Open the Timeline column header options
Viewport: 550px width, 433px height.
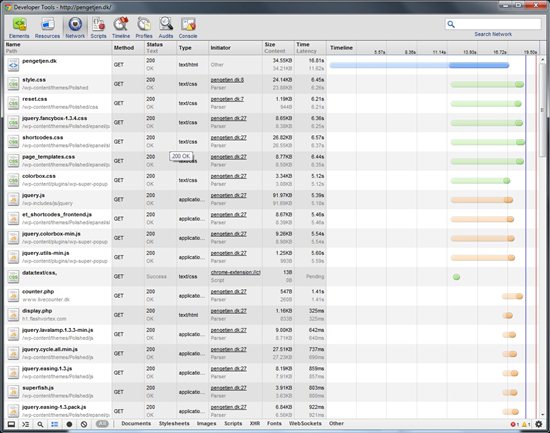tap(341, 48)
